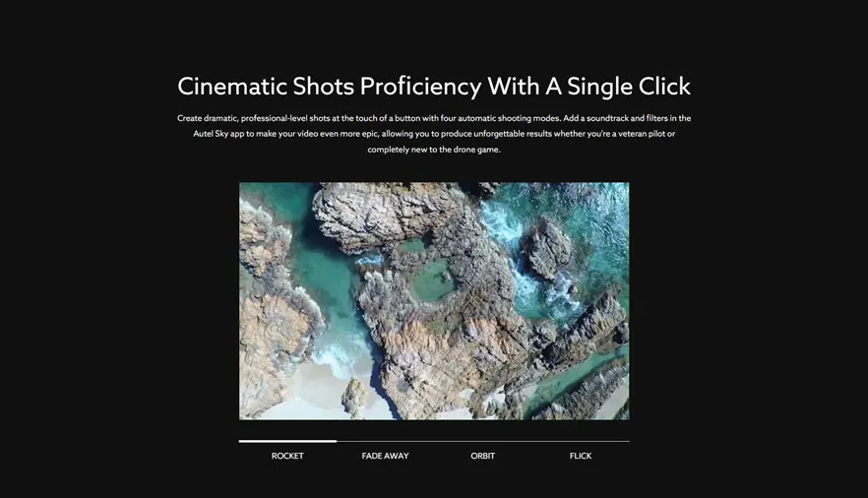The image size is (868, 498).
Task: Click the track line segment above FADE AWAY
Action: tap(386, 441)
